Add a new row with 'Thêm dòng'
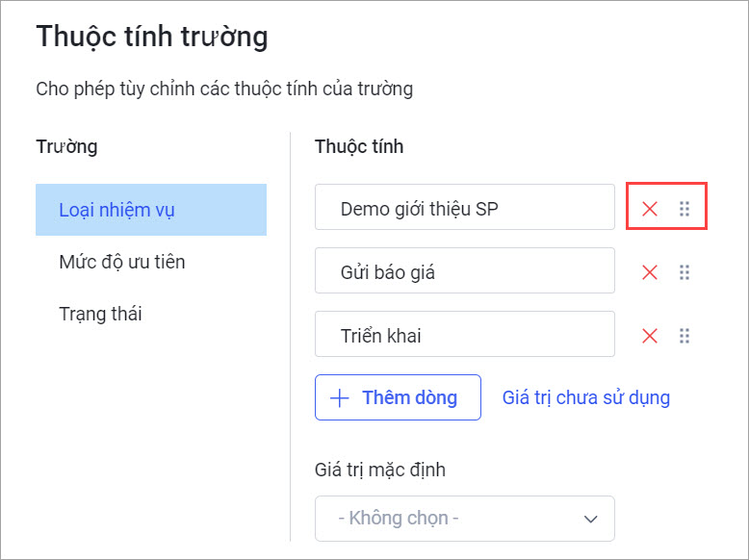749x560 pixels. 398,397
